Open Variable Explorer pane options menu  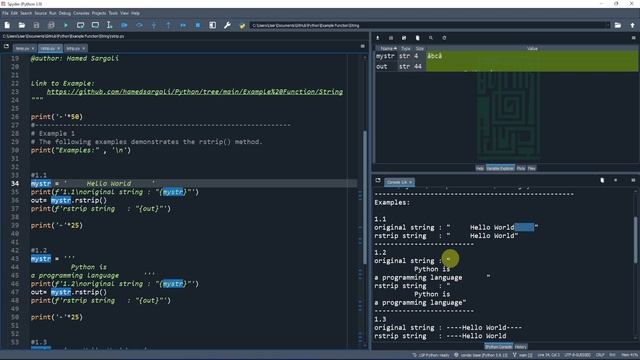click(x=633, y=38)
